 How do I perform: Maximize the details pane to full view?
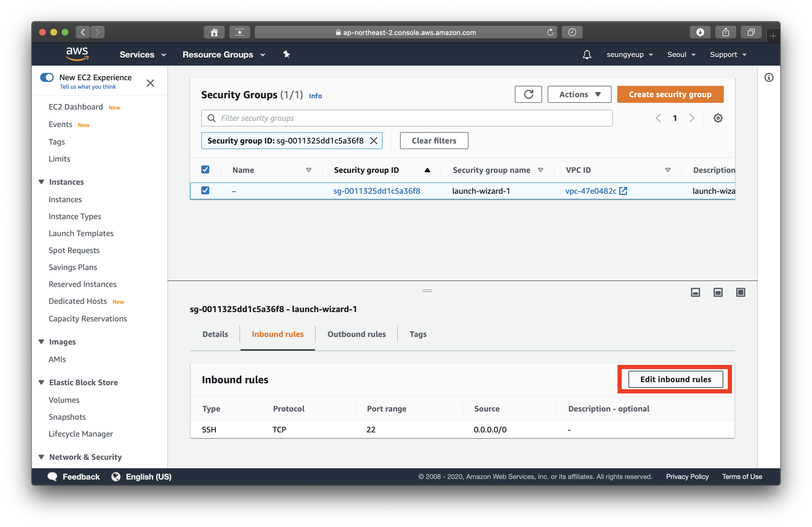click(x=740, y=292)
